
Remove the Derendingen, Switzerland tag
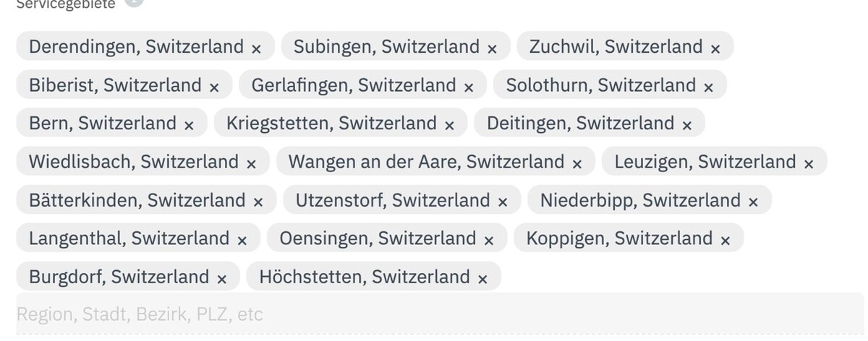(x=256, y=48)
